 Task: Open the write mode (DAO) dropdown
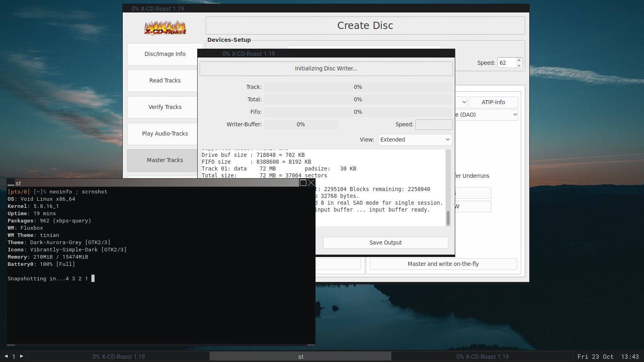487,115
